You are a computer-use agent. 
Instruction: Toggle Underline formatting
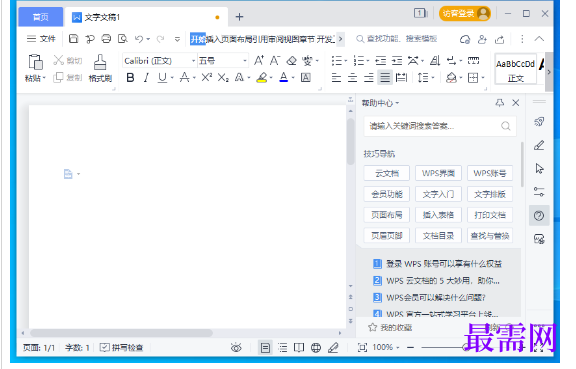tap(162, 78)
